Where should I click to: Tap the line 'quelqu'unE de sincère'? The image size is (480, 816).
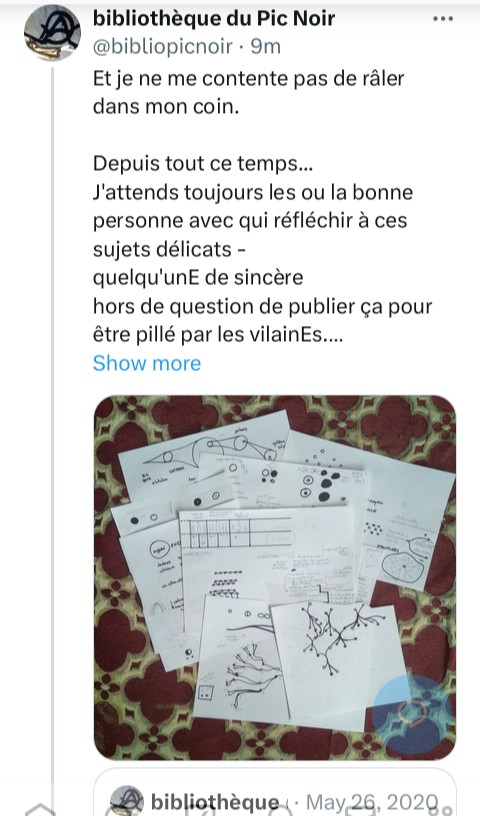pos(198,277)
